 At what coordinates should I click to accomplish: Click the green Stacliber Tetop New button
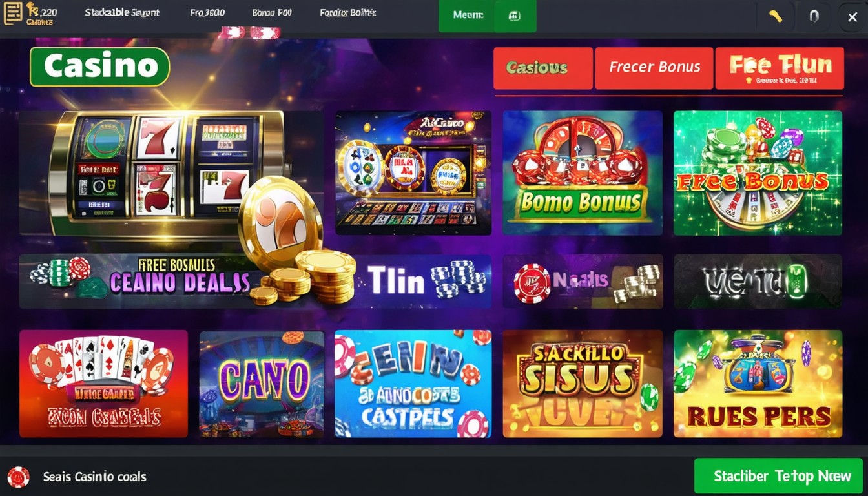(778, 476)
